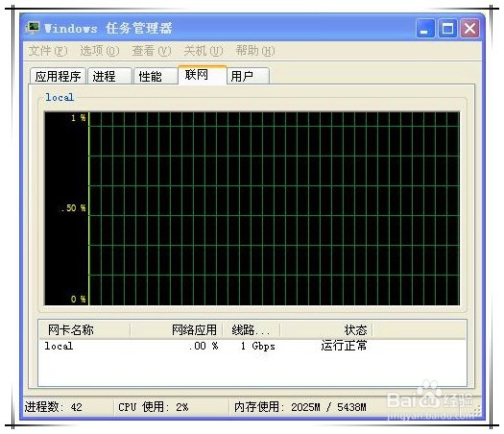Click 内存使用 2025M / 5438M status entry
Viewport: 504px width, 434px height.
tap(300, 407)
